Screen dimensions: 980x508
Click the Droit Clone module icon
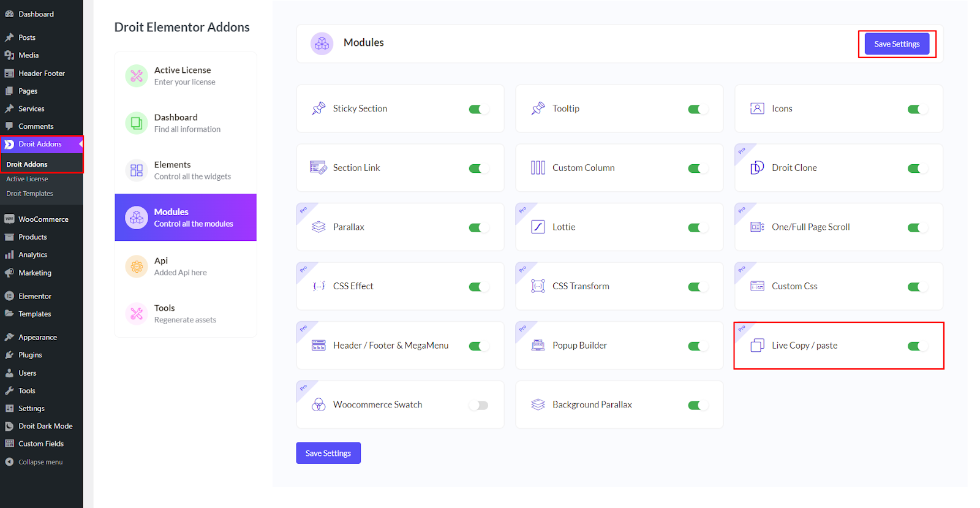point(757,168)
